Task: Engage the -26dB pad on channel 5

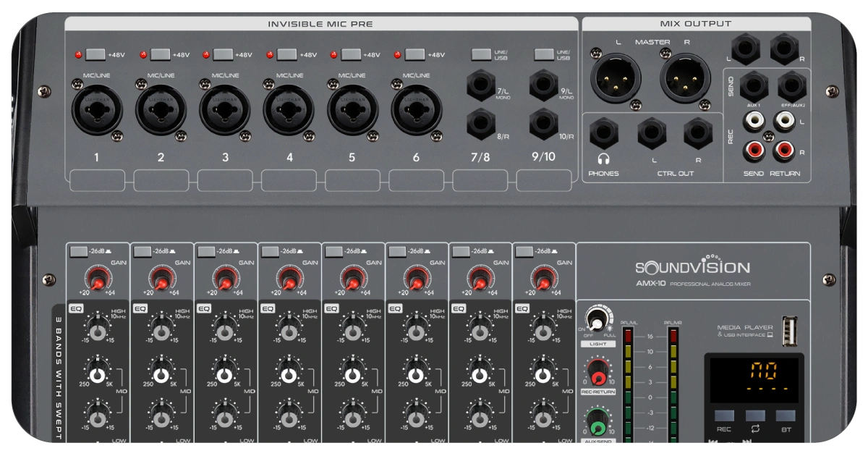Action: click(x=333, y=251)
